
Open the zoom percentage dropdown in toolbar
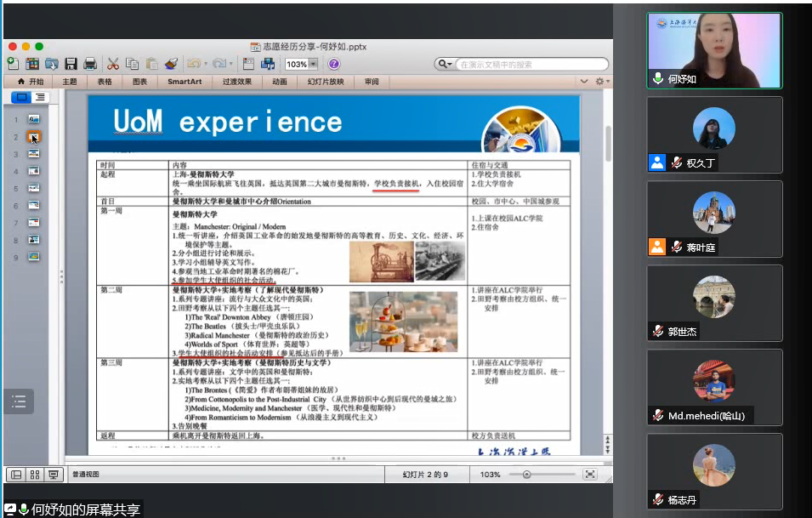(313, 65)
